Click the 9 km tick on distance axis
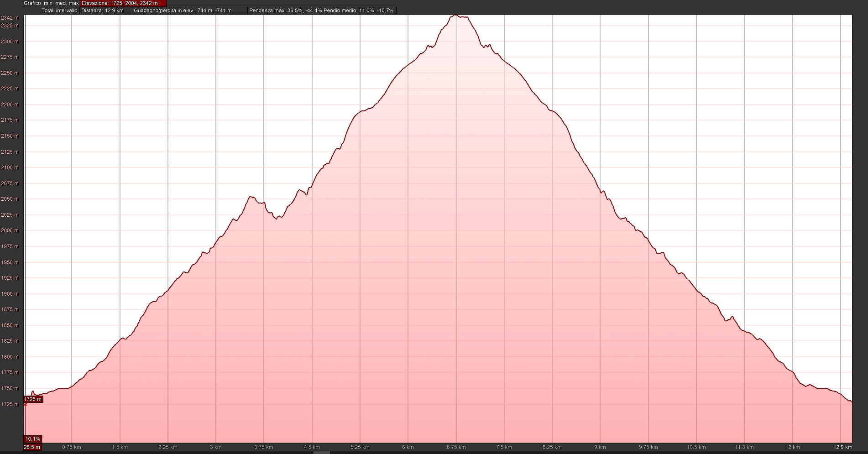Viewport: 868px width, 454px height. click(600, 447)
